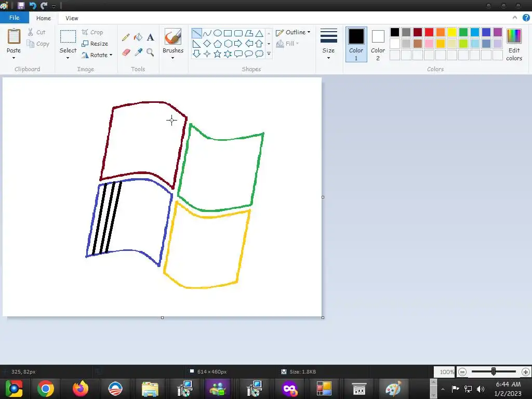Click the zoom out minus button

point(462,372)
